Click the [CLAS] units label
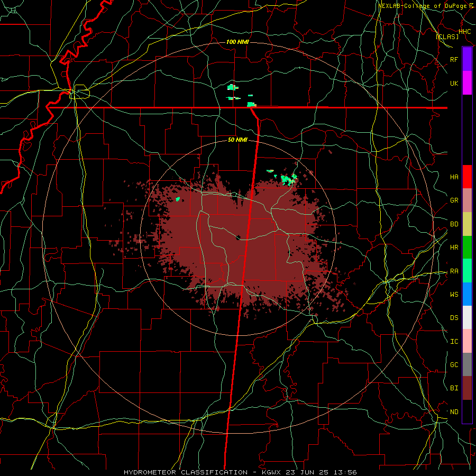The width and height of the screenshot is (476, 476). click(x=447, y=36)
